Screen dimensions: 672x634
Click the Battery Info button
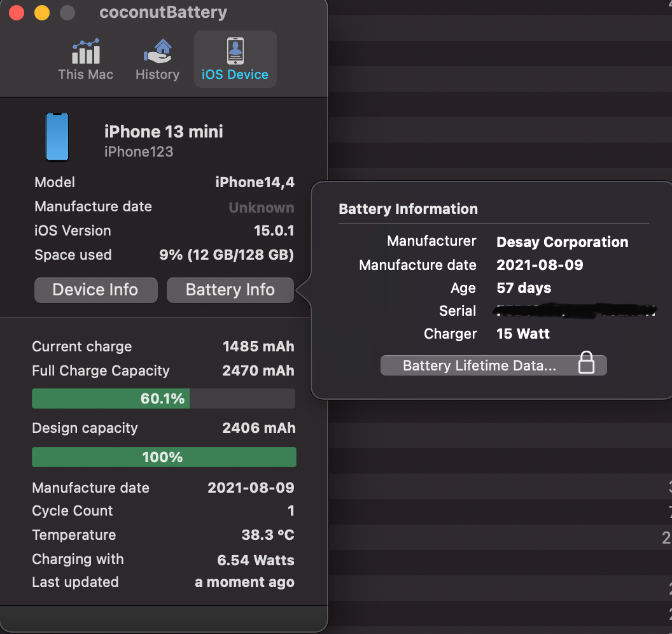tap(230, 290)
